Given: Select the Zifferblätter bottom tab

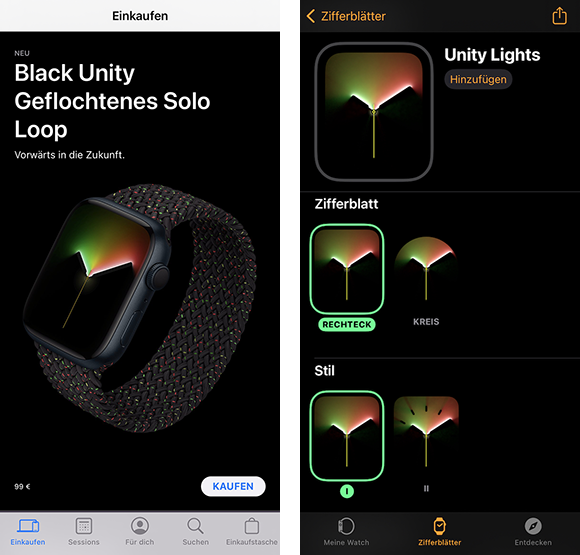Looking at the screenshot, I should (439, 532).
